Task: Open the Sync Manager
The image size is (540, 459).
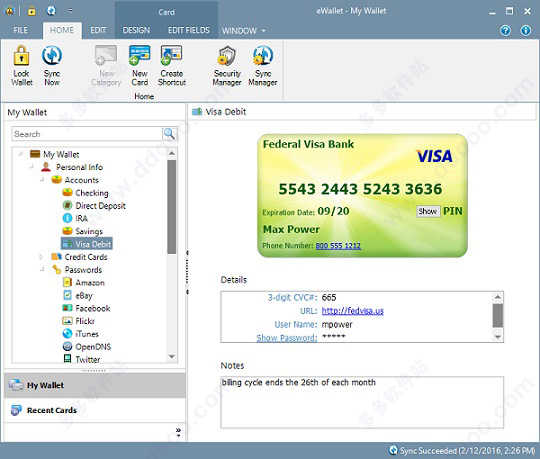Action: click(263, 66)
